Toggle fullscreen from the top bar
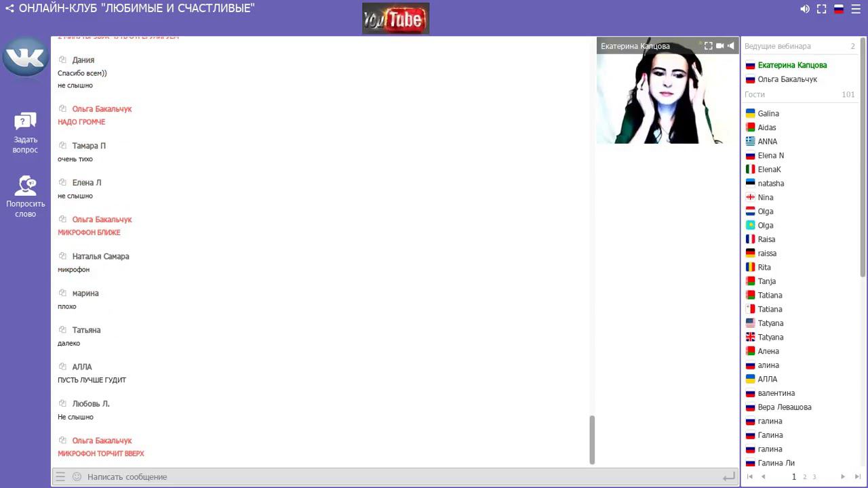Screen dimensions: 868x488 point(821,9)
